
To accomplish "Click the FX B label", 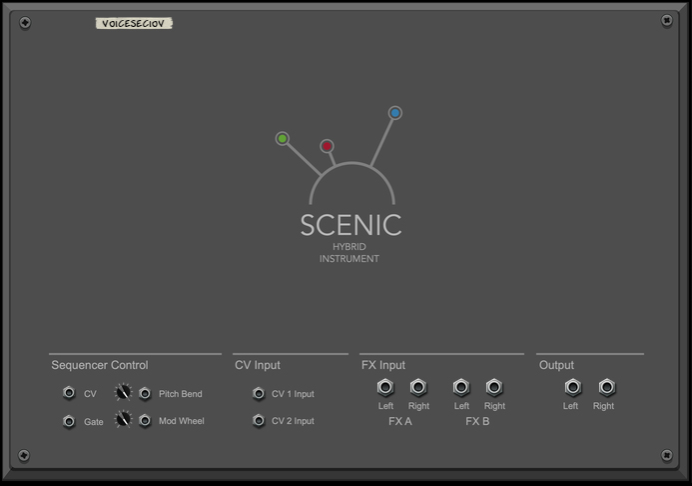I will click(477, 422).
